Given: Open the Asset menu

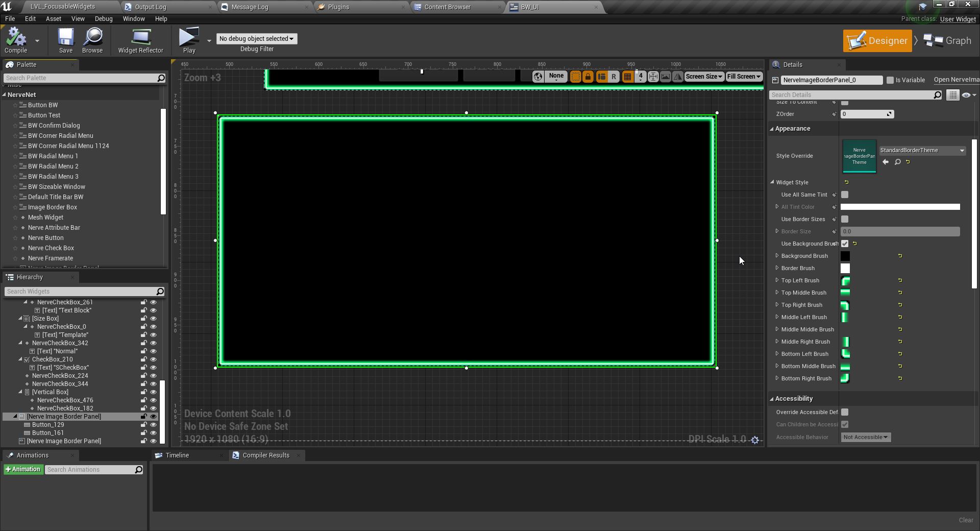Looking at the screenshot, I should pos(53,19).
